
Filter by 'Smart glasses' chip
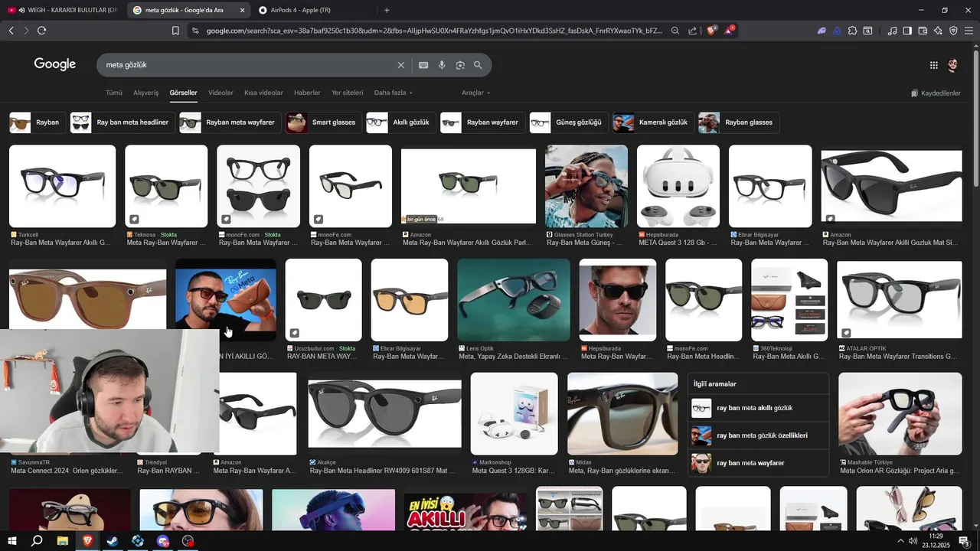tap(322, 122)
